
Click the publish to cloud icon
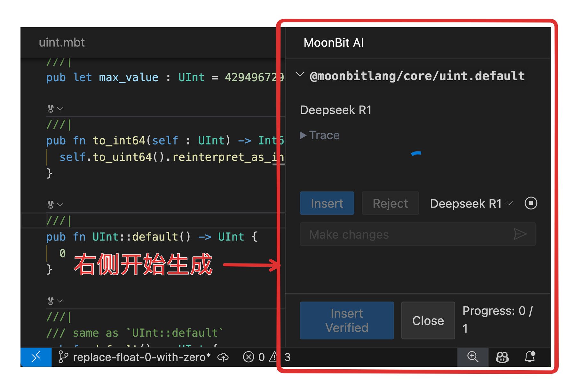223,357
